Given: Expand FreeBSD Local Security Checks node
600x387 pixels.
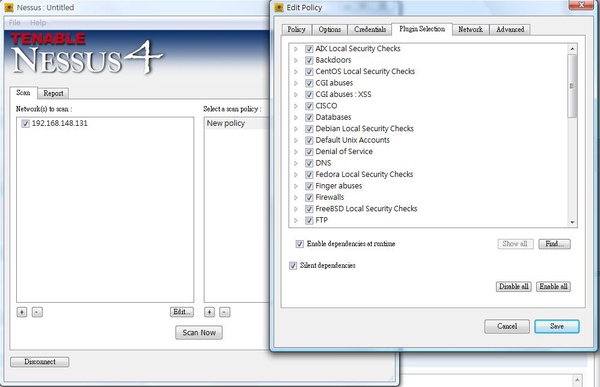Looking at the screenshot, I should point(296,209).
